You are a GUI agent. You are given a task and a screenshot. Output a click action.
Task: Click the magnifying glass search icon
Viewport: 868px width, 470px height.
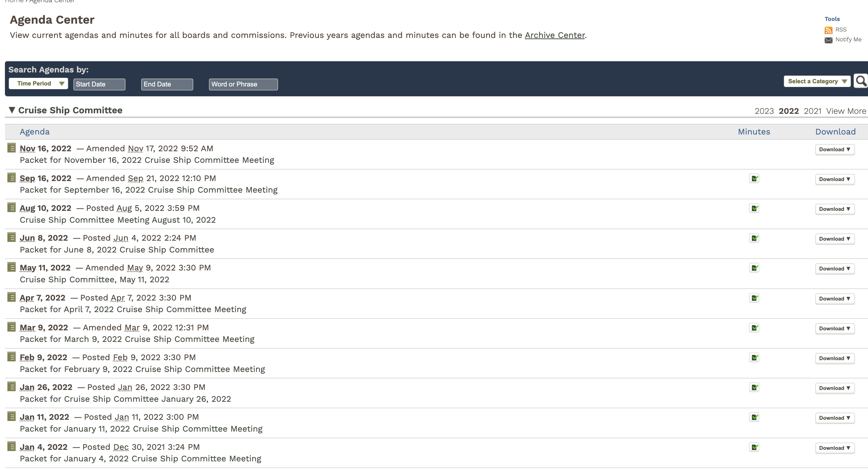(861, 81)
